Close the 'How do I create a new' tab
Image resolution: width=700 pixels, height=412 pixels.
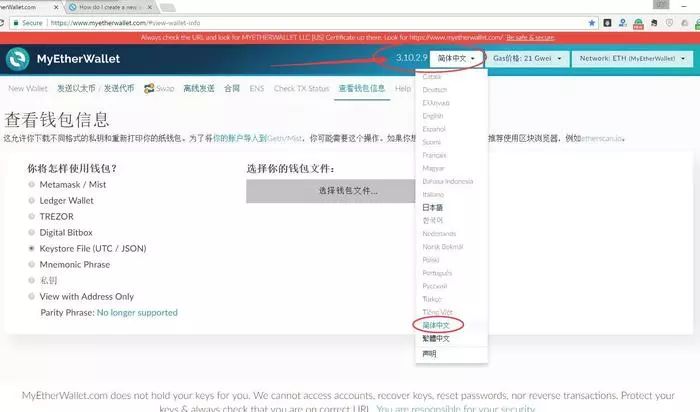(150, 7)
